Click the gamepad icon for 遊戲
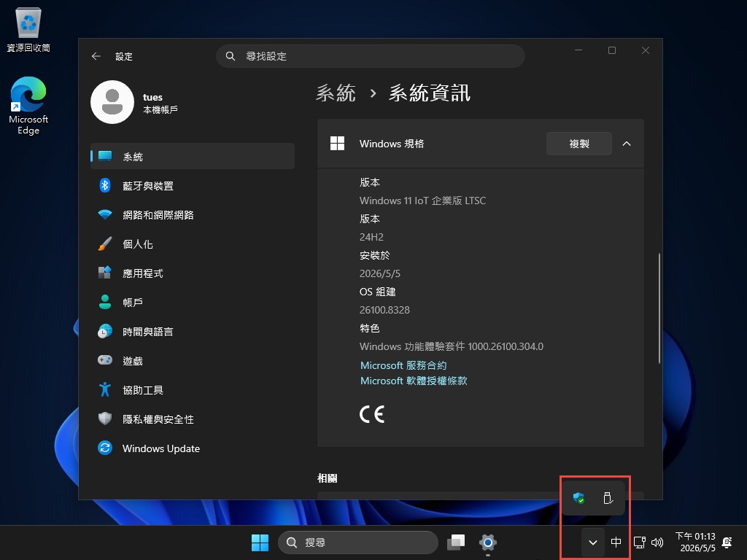This screenshot has width=747, height=560. pyautogui.click(x=105, y=360)
